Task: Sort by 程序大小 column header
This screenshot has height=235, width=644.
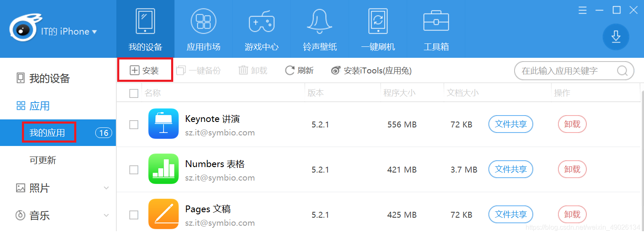Action: pyautogui.click(x=399, y=93)
